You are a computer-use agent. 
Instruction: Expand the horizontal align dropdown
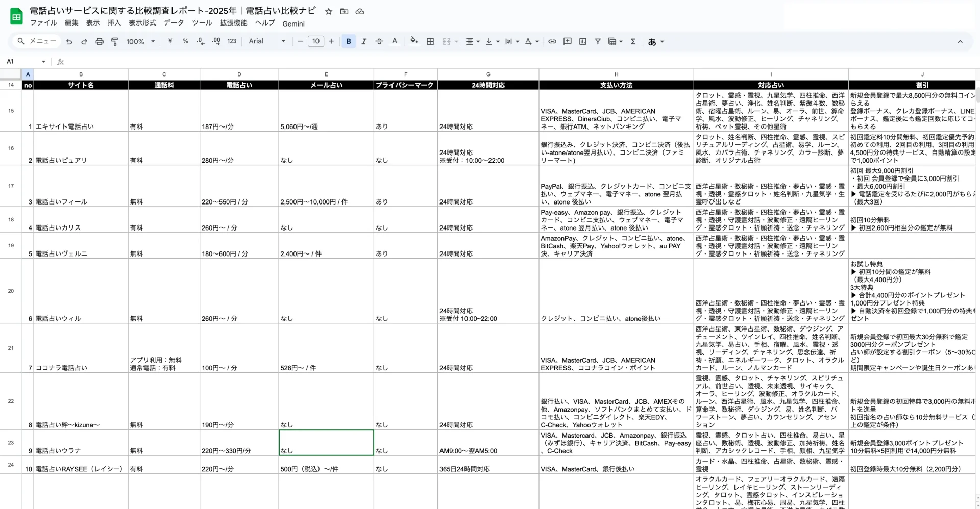(x=473, y=42)
